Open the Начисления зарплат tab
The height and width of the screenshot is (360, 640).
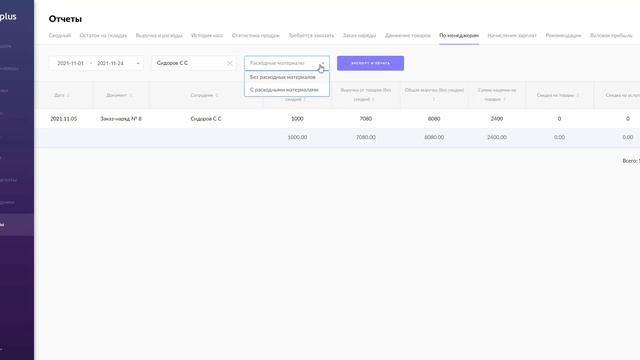512,36
